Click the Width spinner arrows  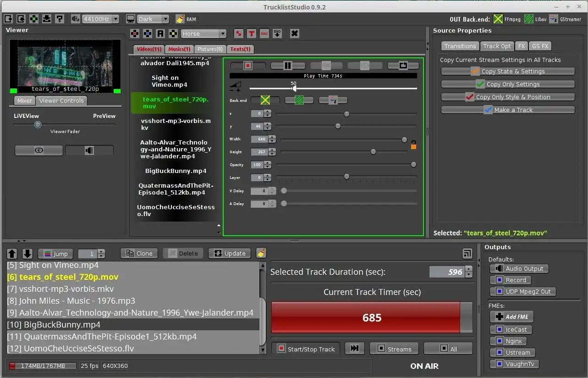coord(272,139)
